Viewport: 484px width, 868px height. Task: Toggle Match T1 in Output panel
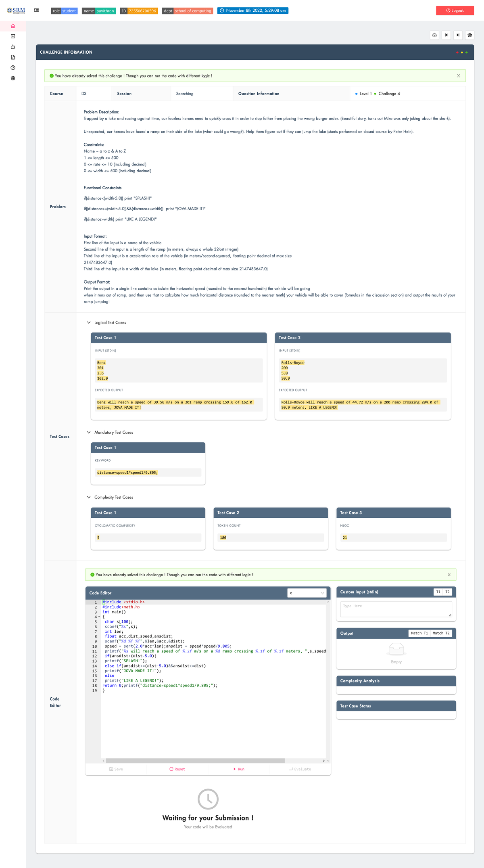[x=419, y=633]
